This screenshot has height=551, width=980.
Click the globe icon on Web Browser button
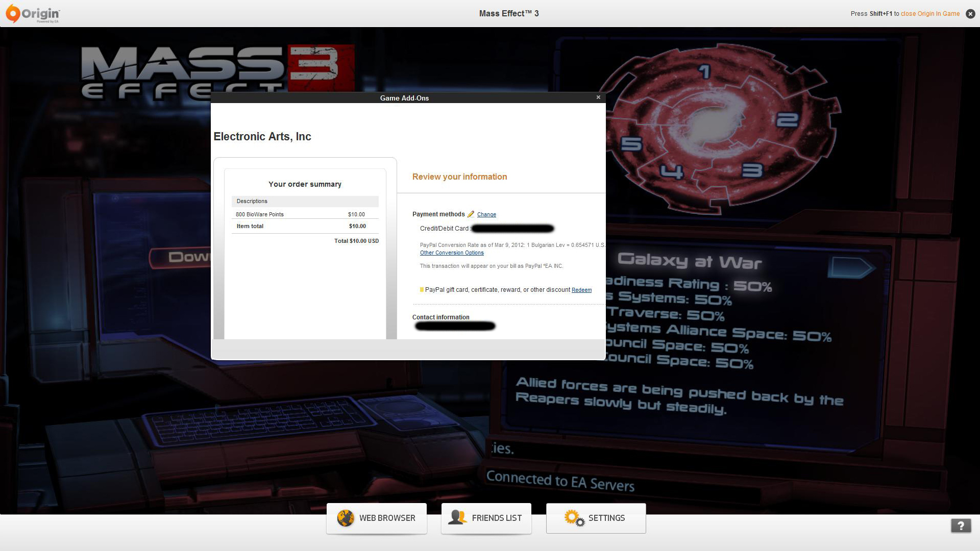pos(346,518)
